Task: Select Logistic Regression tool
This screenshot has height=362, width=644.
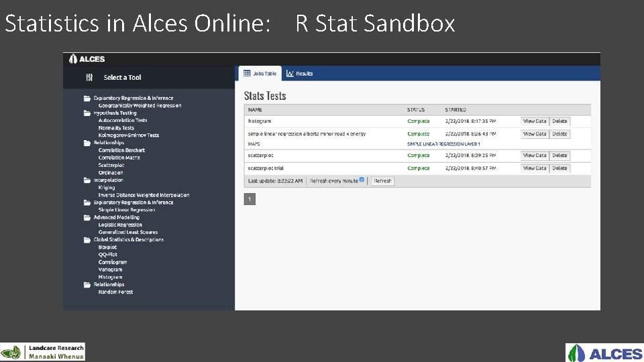Action: (120, 225)
